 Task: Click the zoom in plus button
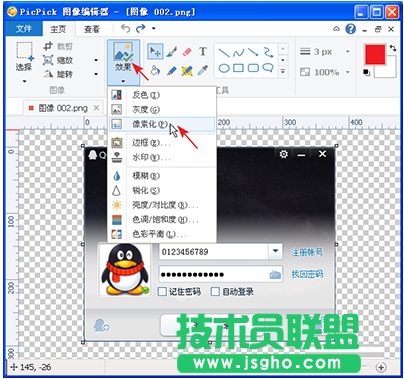click(x=381, y=367)
